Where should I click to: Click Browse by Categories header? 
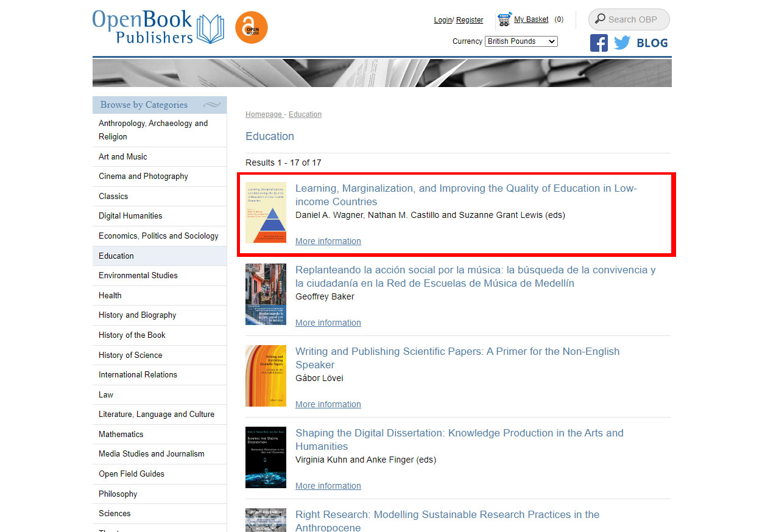160,105
